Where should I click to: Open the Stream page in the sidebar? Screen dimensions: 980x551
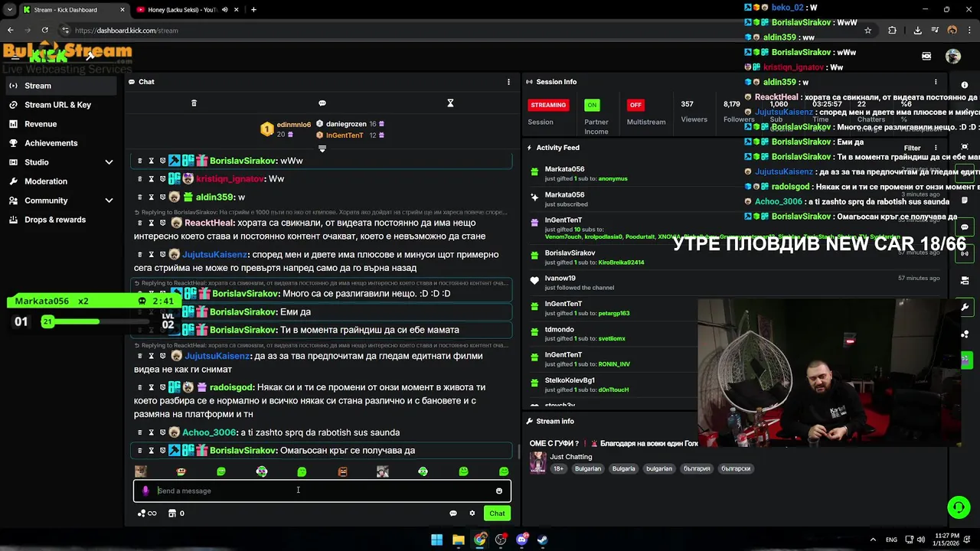click(62, 86)
